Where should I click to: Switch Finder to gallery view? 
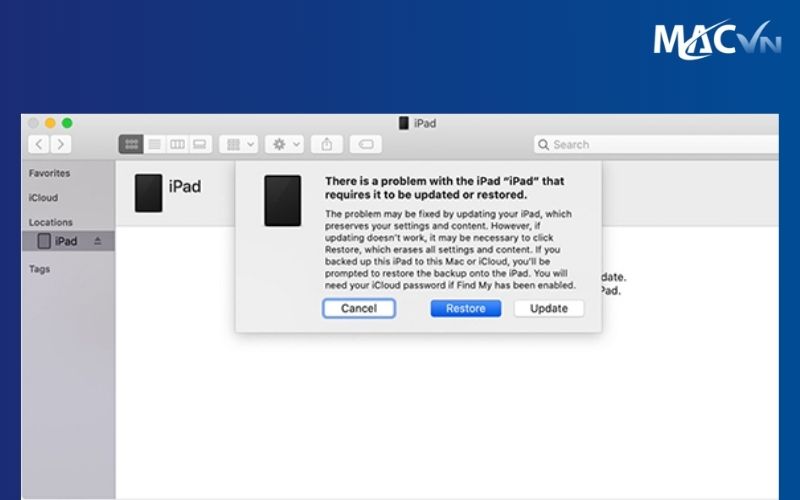200,144
